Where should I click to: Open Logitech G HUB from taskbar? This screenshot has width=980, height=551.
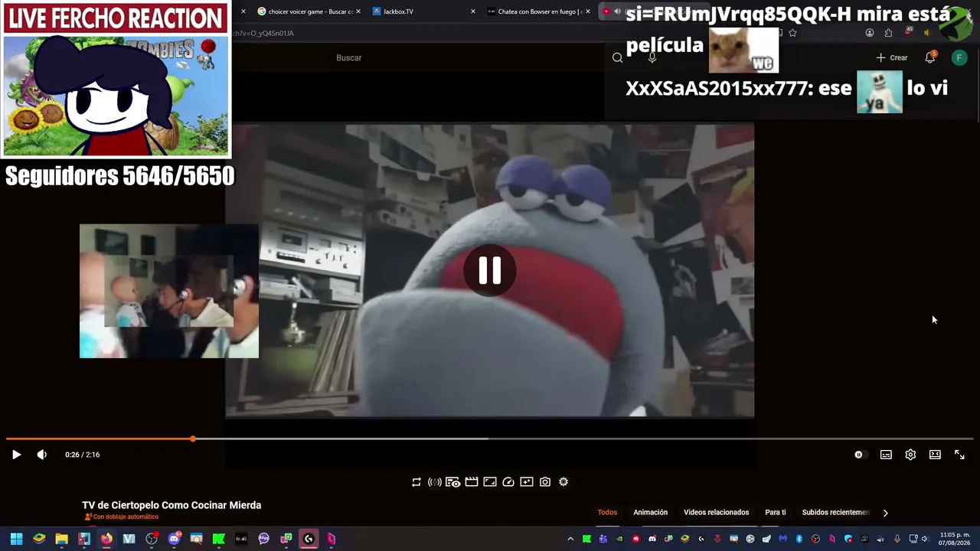coord(309,539)
